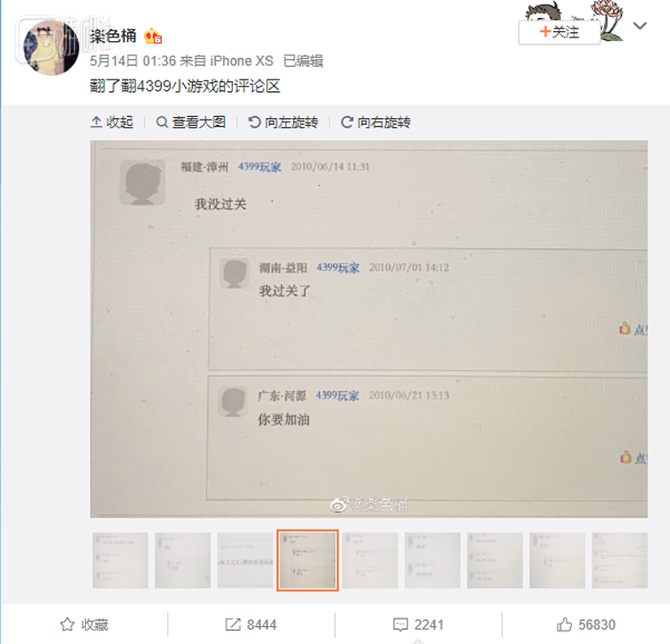Select the fifth thumbnail image

click(x=370, y=560)
